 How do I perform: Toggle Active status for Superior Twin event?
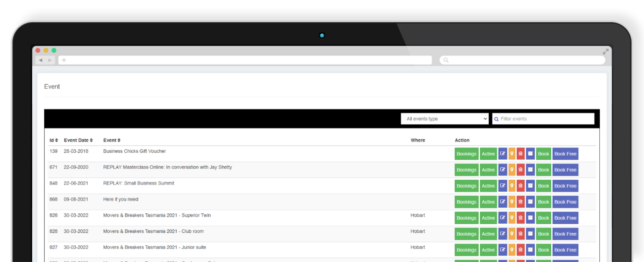pos(488,218)
